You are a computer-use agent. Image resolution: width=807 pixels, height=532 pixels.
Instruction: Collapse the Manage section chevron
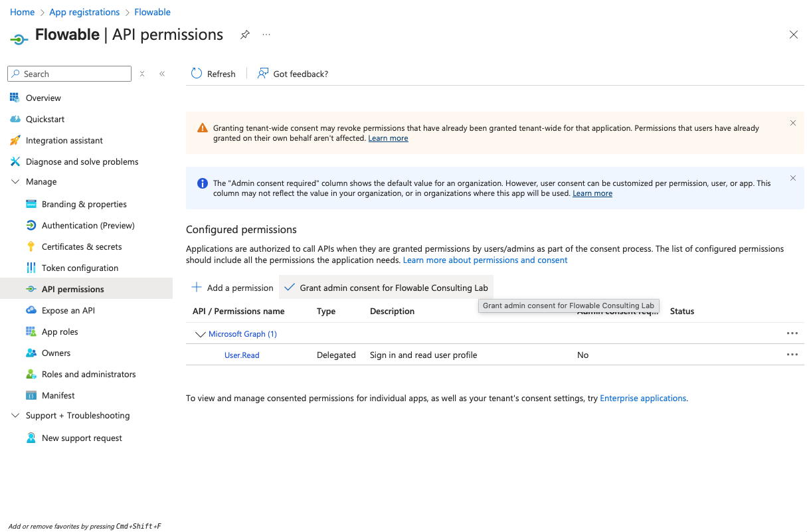(15, 181)
